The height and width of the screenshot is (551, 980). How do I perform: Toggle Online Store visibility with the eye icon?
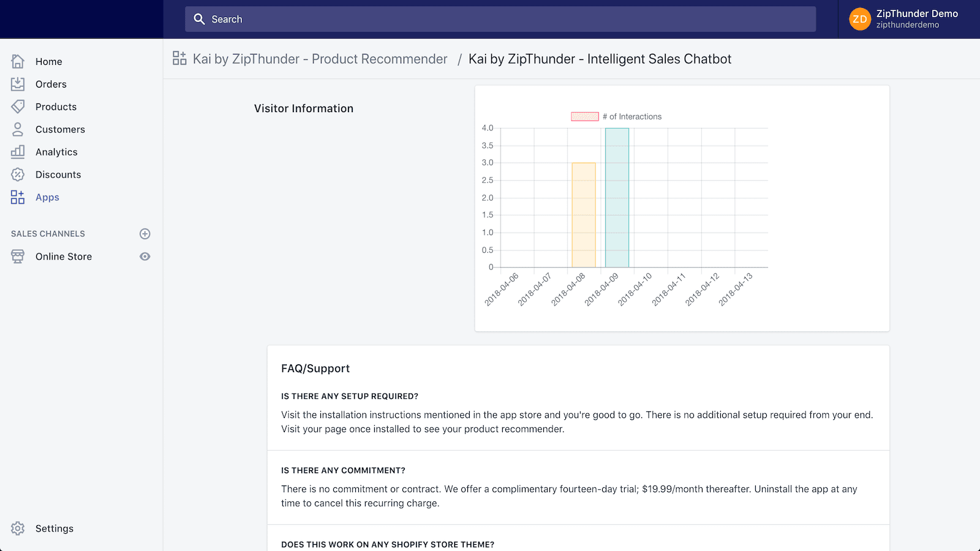(145, 257)
